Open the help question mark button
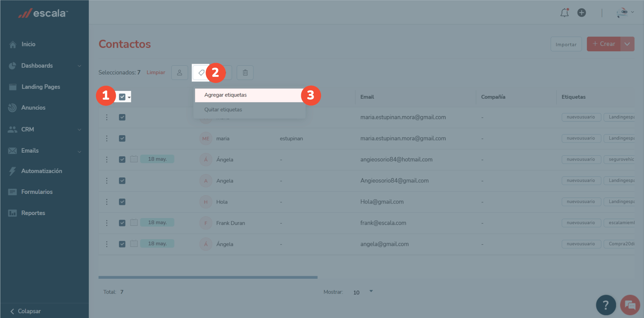The image size is (644, 318). click(606, 305)
